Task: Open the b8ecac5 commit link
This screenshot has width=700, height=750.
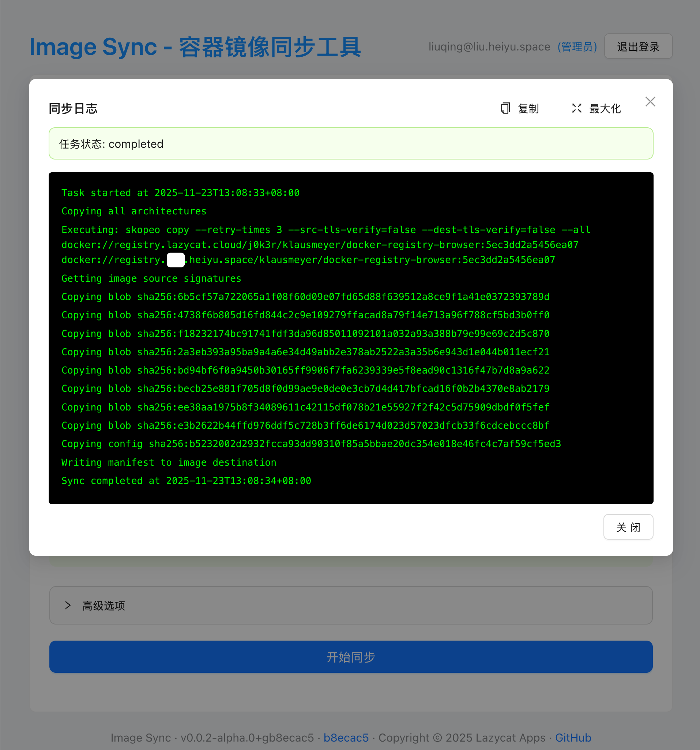Action: (346, 738)
